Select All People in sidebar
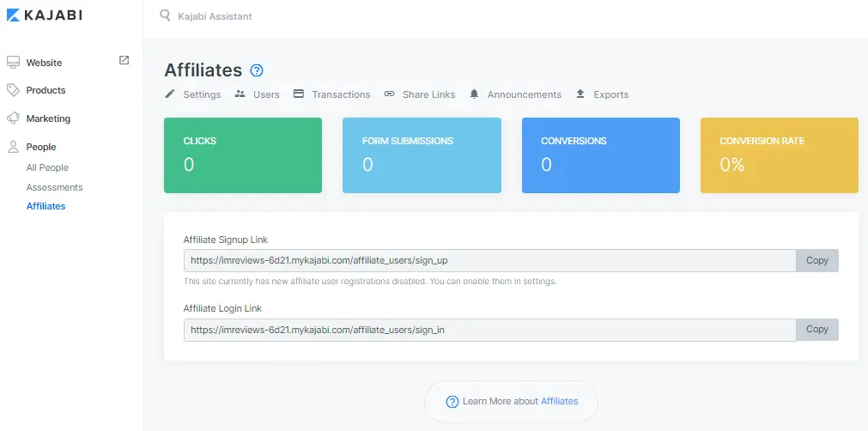 [47, 167]
